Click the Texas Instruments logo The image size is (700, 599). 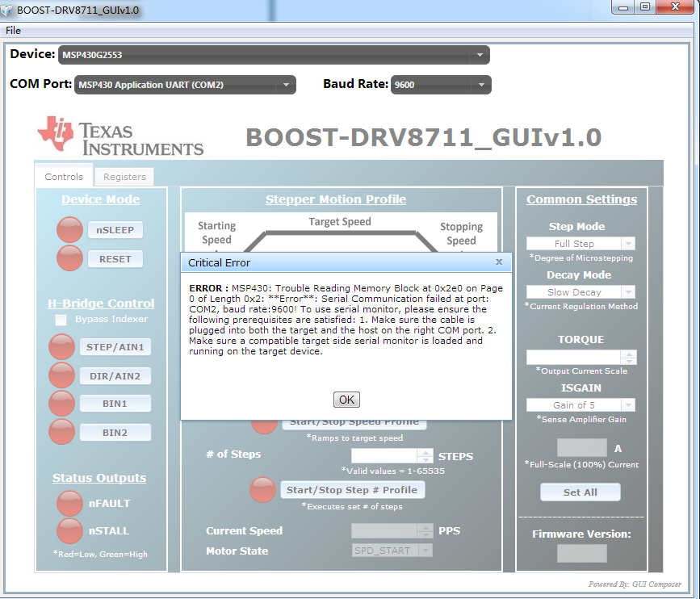pyautogui.click(x=120, y=136)
